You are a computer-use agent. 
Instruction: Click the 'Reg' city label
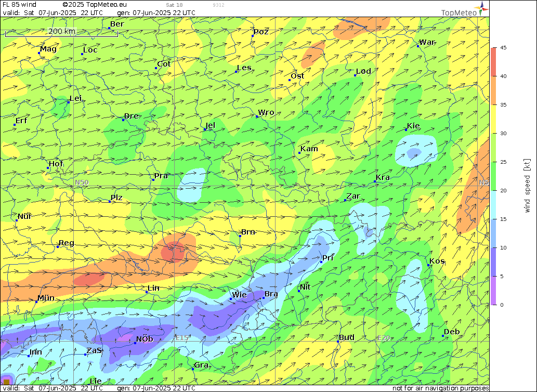coord(67,243)
